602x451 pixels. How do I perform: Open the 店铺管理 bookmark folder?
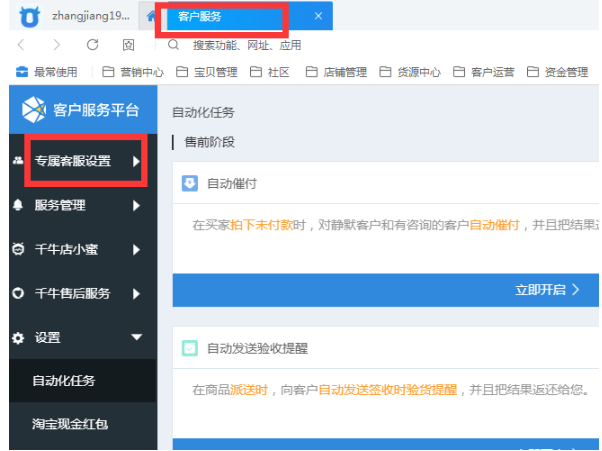[x=336, y=72]
